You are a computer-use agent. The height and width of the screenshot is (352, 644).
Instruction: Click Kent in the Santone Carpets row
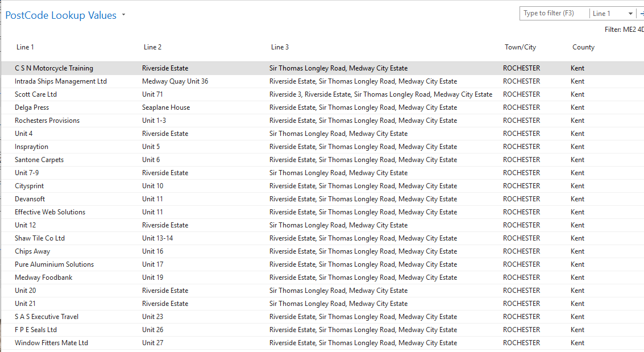coord(577,160)
